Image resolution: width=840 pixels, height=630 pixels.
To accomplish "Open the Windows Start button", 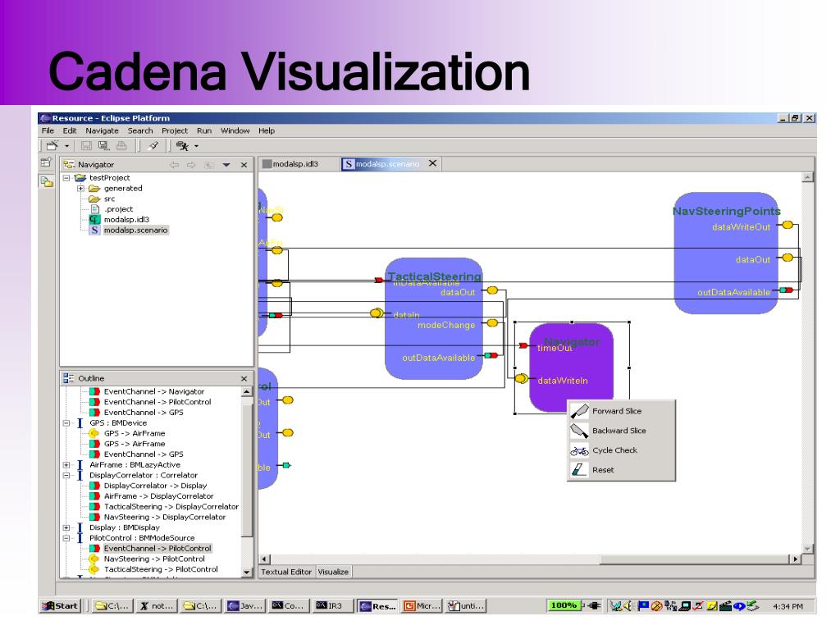I will click(61, 606).
